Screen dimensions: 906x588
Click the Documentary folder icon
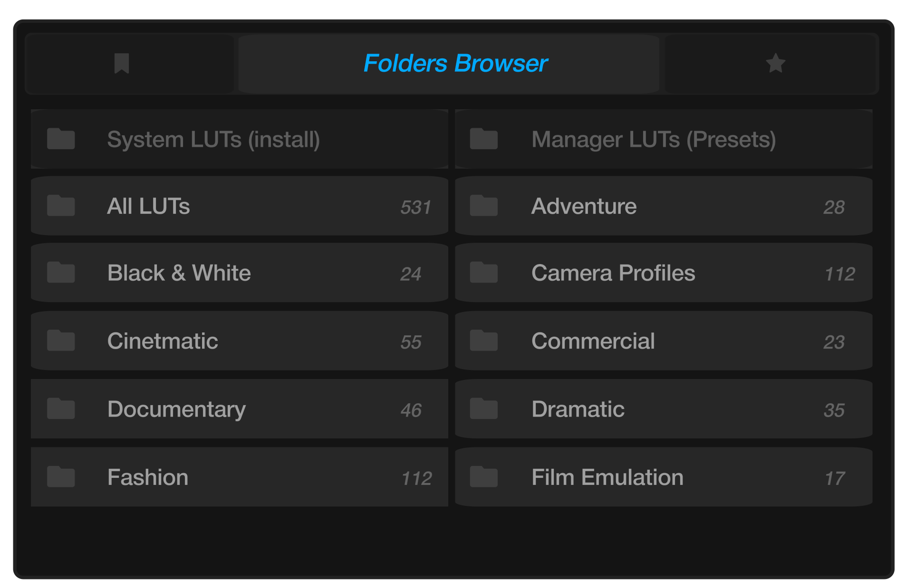pos(60,408)
